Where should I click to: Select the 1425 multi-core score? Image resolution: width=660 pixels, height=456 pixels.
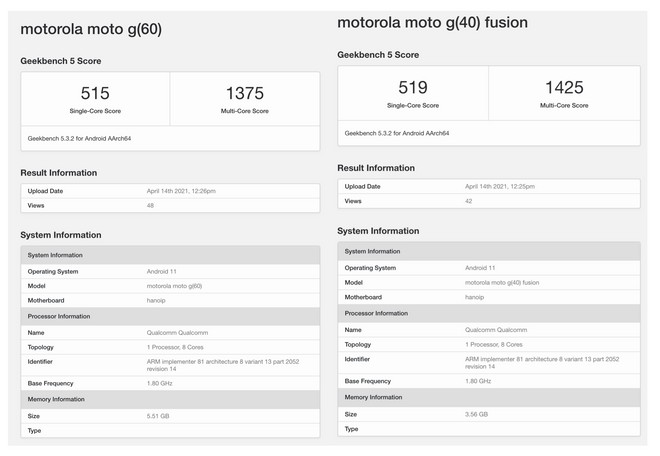(564, 88)
